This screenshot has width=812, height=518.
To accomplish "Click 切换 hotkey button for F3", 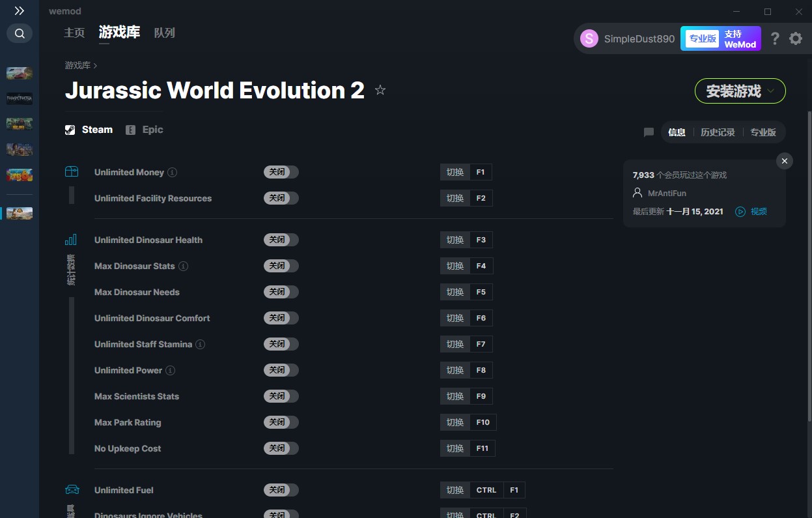I will [x=455, y=240].
